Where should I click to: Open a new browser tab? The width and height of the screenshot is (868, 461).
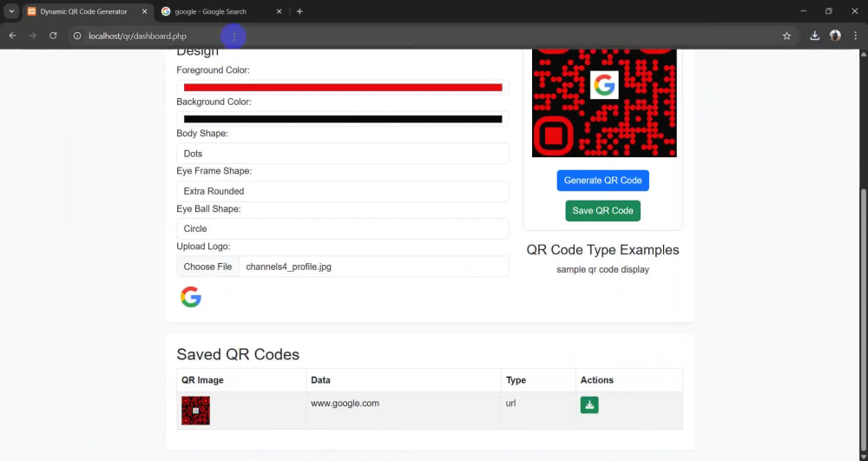pyautogui.click(x=299, y=11)
